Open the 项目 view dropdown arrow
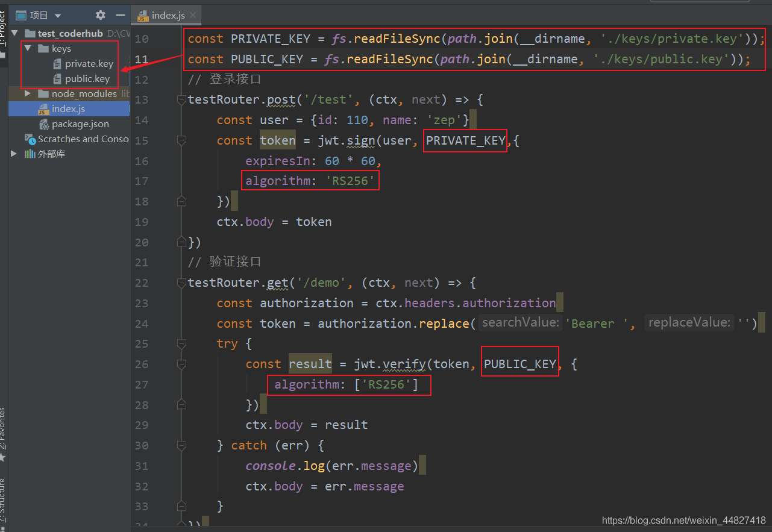This screenshot has height=532, width=772. [58, 16]
